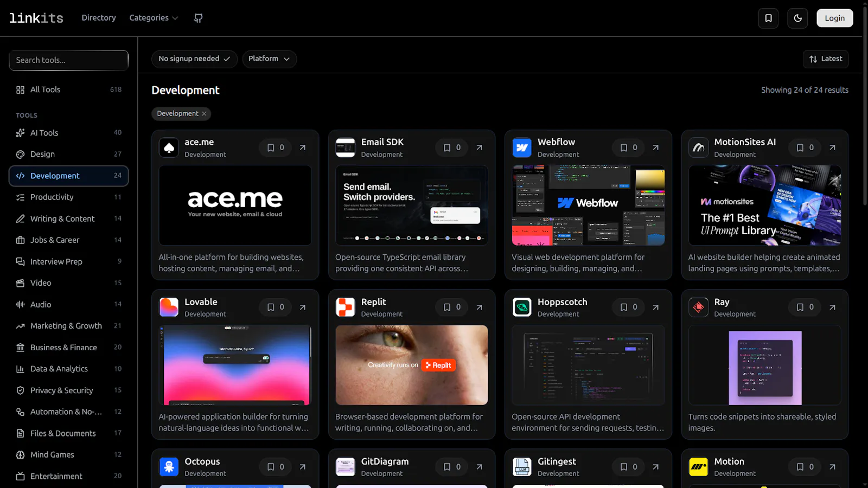Open Replit external link arrow
The width and height of the screenshot is (868, 488).
pyautogui.click(x=479, y=307)
